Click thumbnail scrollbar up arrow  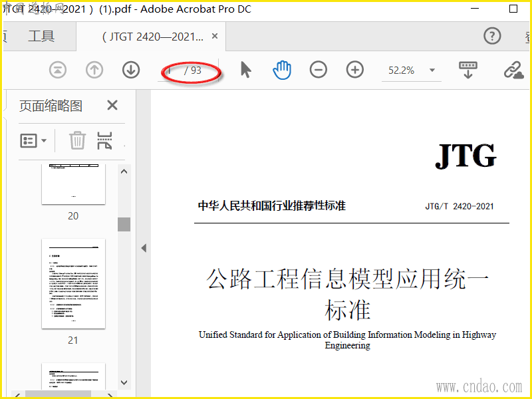(124, 172)
